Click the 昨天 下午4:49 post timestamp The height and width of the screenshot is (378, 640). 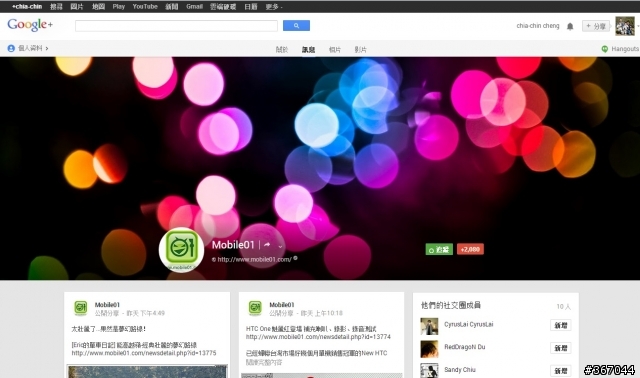(145, 313)
